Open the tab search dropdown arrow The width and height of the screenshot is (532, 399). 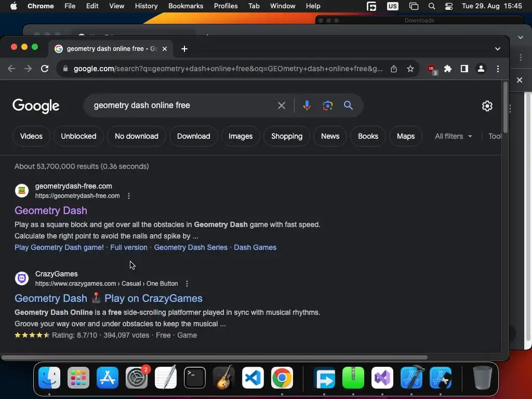point(497,49)
